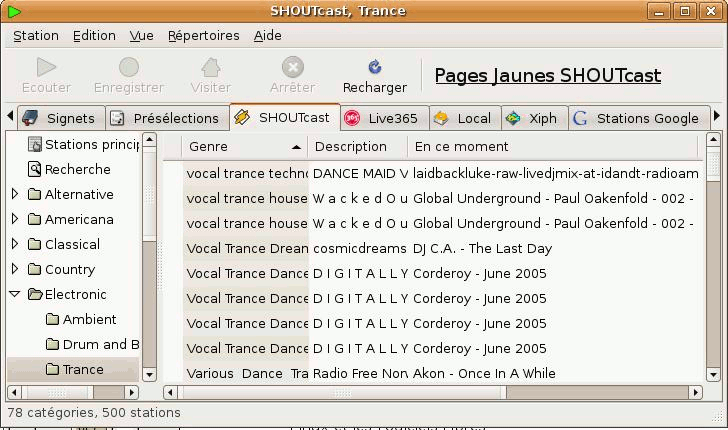Click the Présélections tab icon
728x430 pixels.
[x=117, y=118]
